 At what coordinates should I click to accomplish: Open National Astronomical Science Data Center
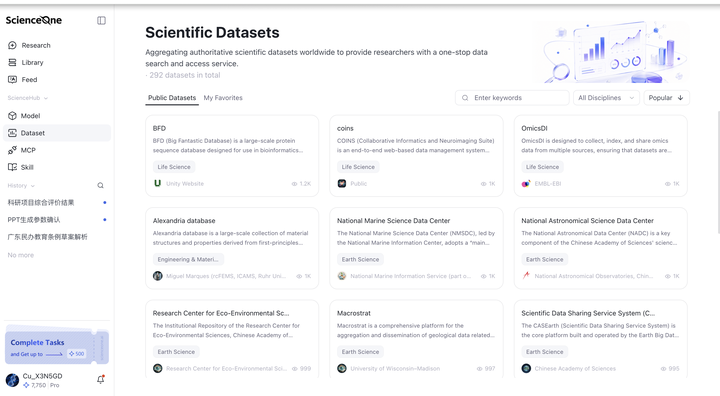[x=601, y=248]
